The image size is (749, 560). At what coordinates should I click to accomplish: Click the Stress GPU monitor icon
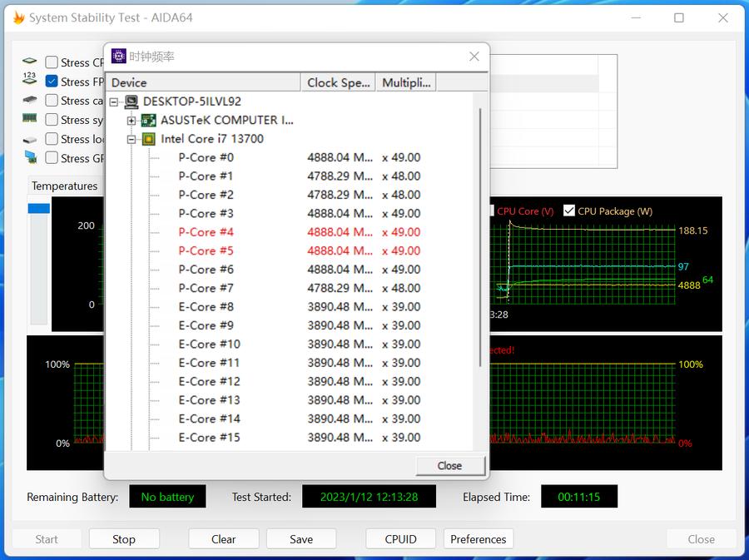(x=30, y=157)
